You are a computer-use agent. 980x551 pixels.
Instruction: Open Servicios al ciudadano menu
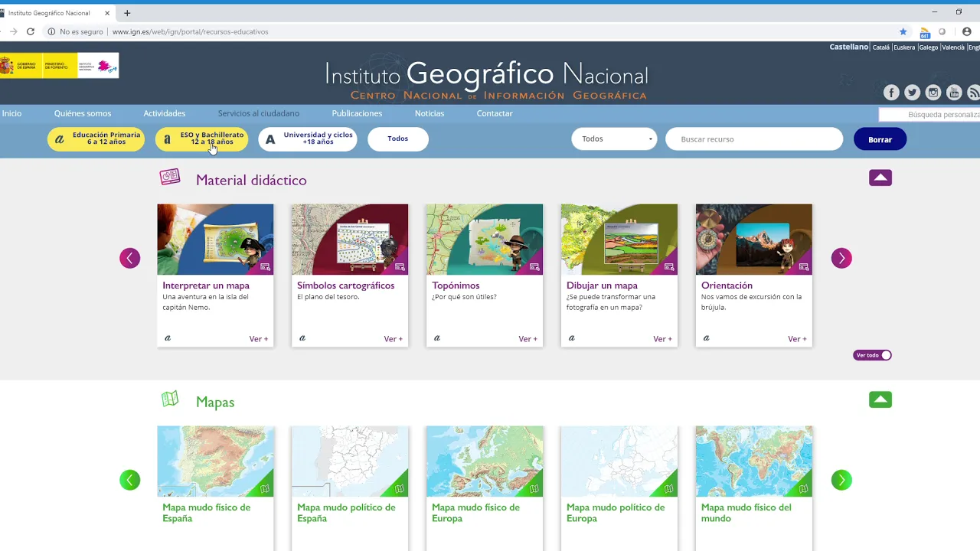pos(259,113)
